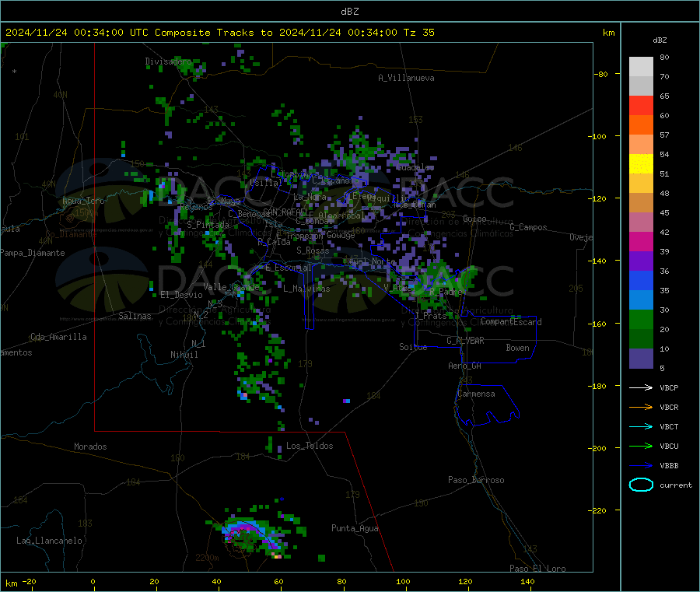Screen dimensions: 700x592
Task: Click the Cda_Amarilla place label
Action: 58,337
